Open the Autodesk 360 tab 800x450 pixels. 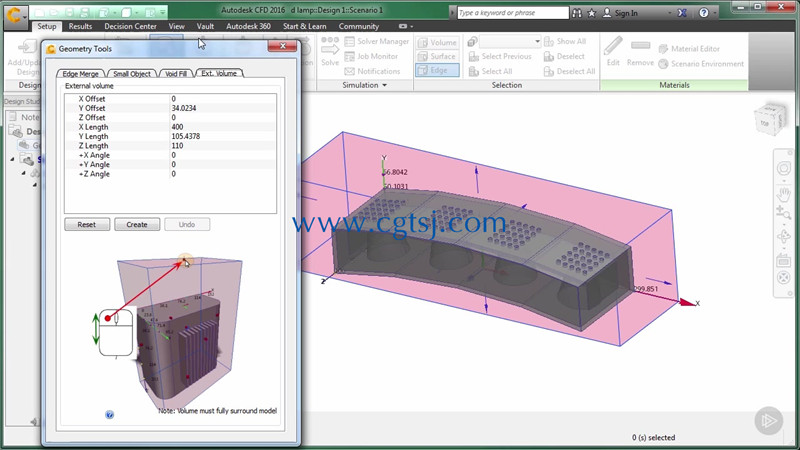[248, 26]
